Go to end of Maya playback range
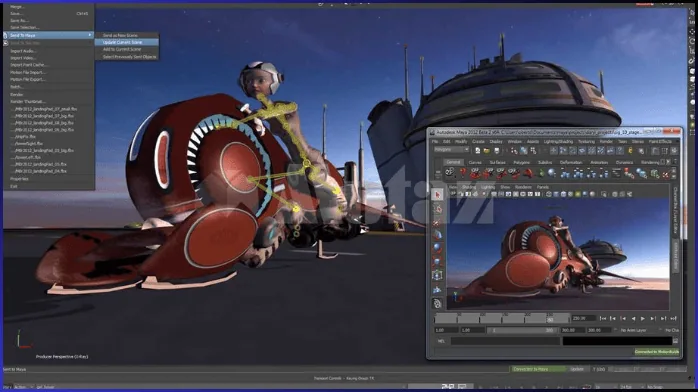The height and width of the screenshot is (392, 698). point(673,319)
